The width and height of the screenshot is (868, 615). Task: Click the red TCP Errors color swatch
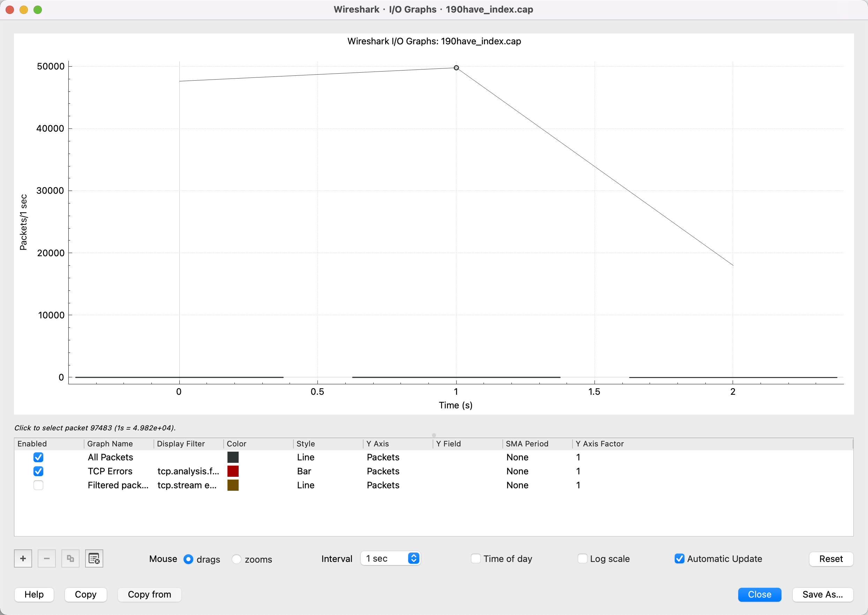(x=233, y=471)
